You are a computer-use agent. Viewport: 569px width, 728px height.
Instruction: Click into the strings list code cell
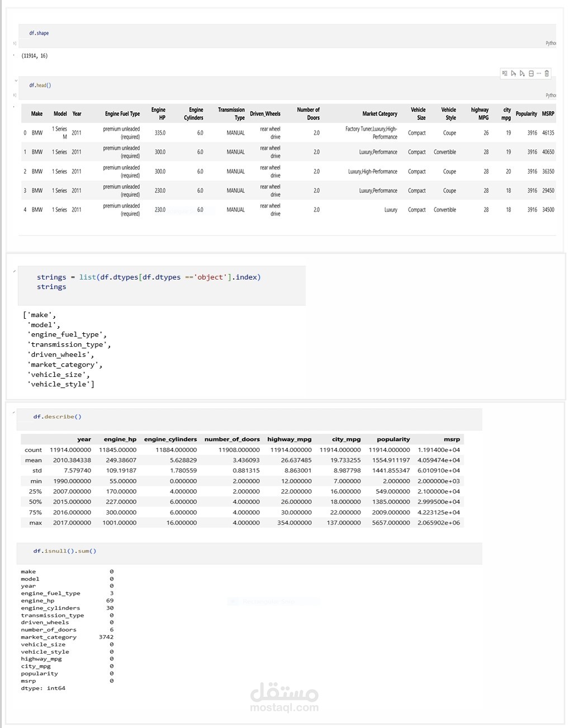pos(162,285)
